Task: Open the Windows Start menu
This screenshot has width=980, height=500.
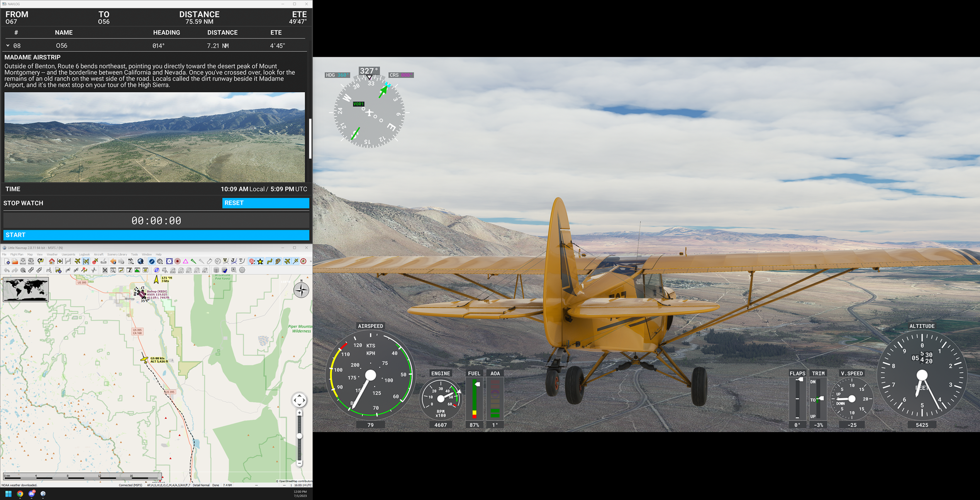Action: (8, 493)
